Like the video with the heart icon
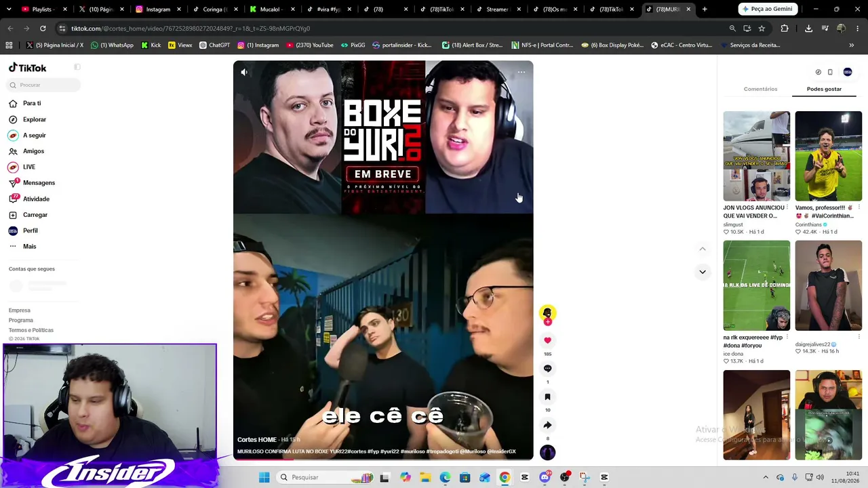The image size is (868, 488). tap(547, 340)
